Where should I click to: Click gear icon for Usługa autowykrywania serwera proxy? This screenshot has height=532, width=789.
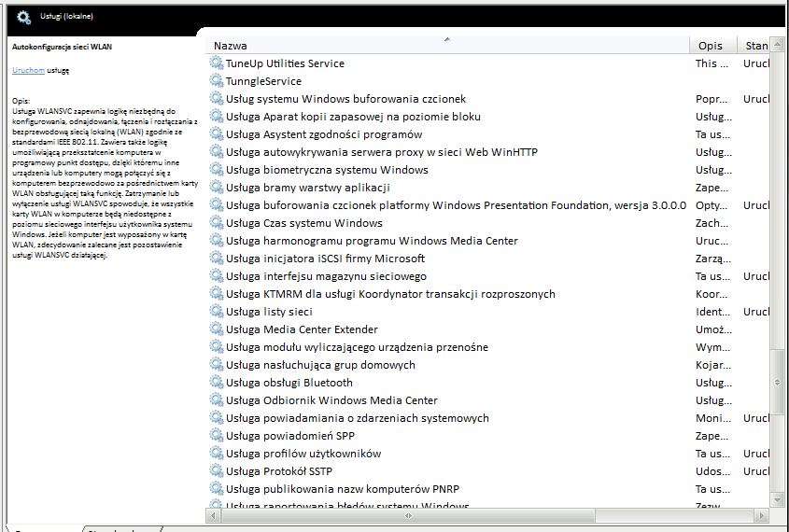pyautogui.click(x=217, y=151)
